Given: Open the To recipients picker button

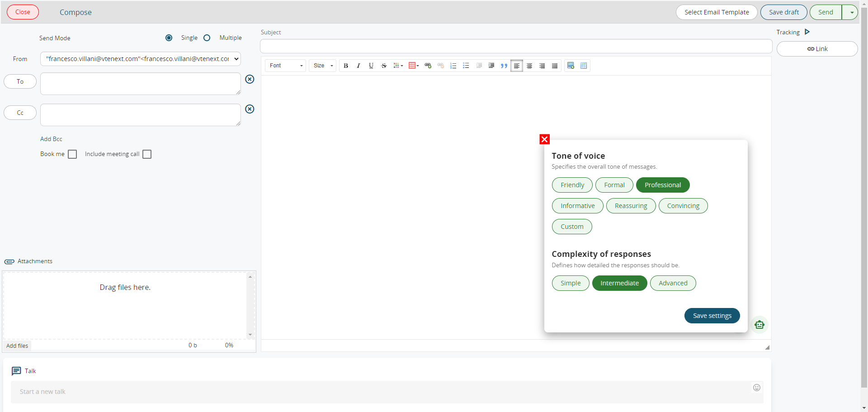Looking at the screenshot, I should pos(20,81).
